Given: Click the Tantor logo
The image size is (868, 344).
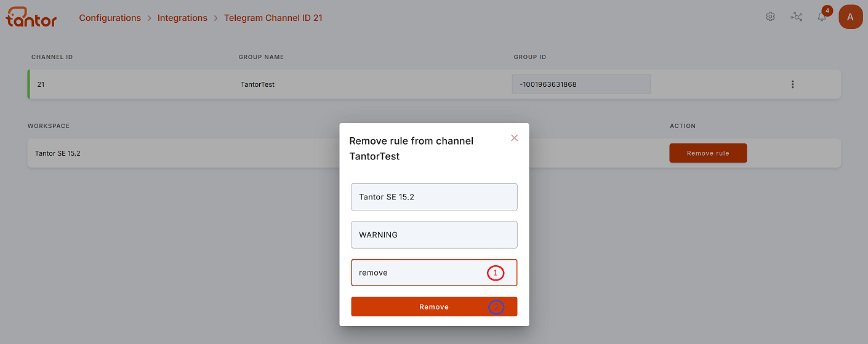Looking at the screenshot, I should tap(31, 17).
